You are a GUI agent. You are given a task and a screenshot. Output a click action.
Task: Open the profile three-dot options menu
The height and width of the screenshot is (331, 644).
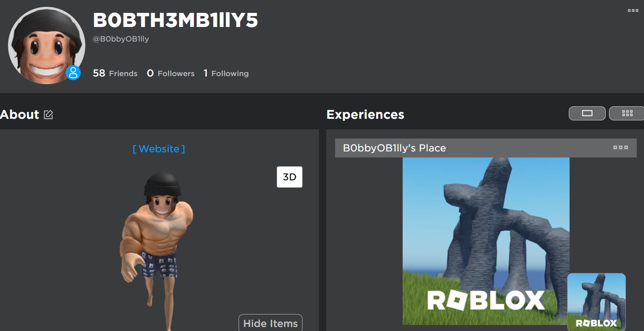point(633,10)
